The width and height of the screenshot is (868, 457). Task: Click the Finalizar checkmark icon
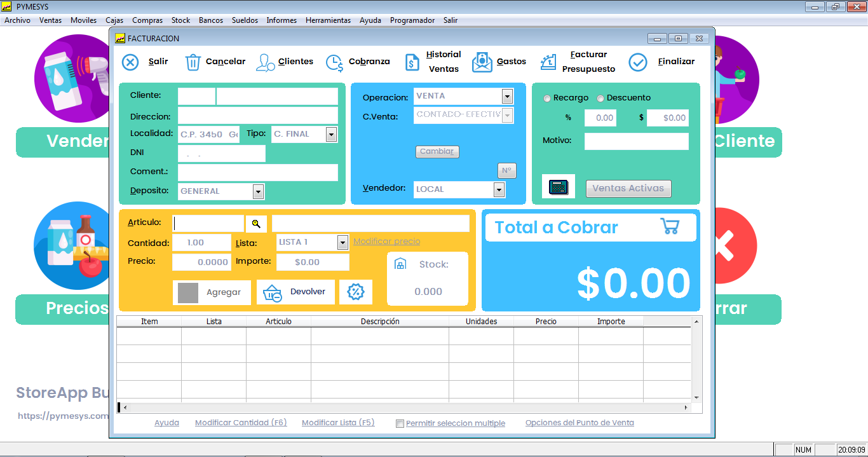click(x=637, y=62)
